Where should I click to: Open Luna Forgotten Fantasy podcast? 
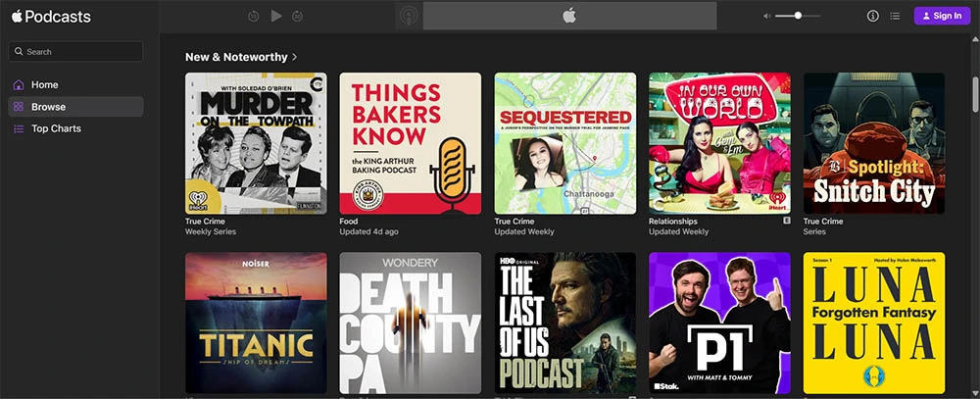coord(874,323)
